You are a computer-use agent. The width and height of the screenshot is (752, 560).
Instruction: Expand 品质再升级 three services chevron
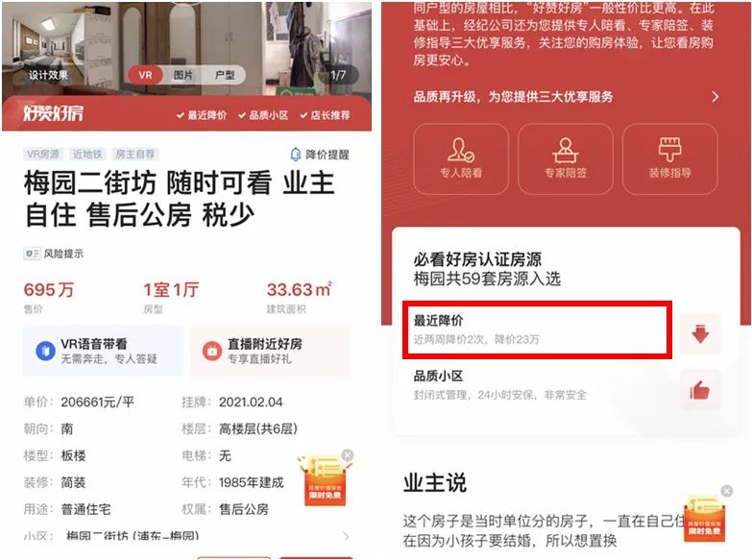click(x=716, y=97)
